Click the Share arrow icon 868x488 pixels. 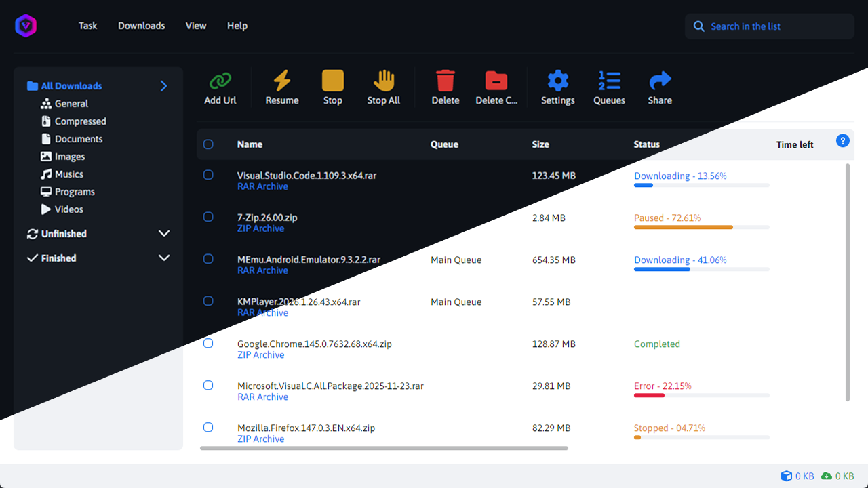(660, 81)
